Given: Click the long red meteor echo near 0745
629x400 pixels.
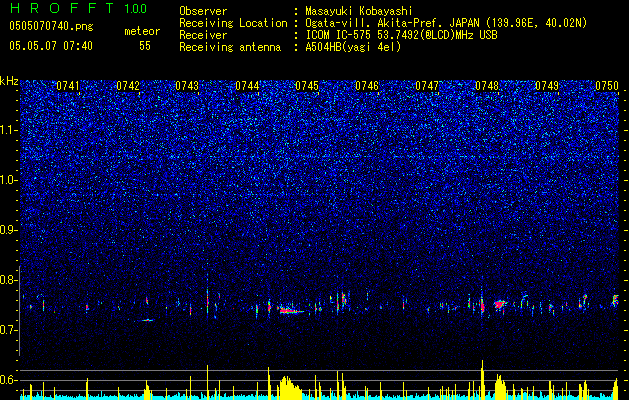Looking at the screenshot, I should point(290,311).
